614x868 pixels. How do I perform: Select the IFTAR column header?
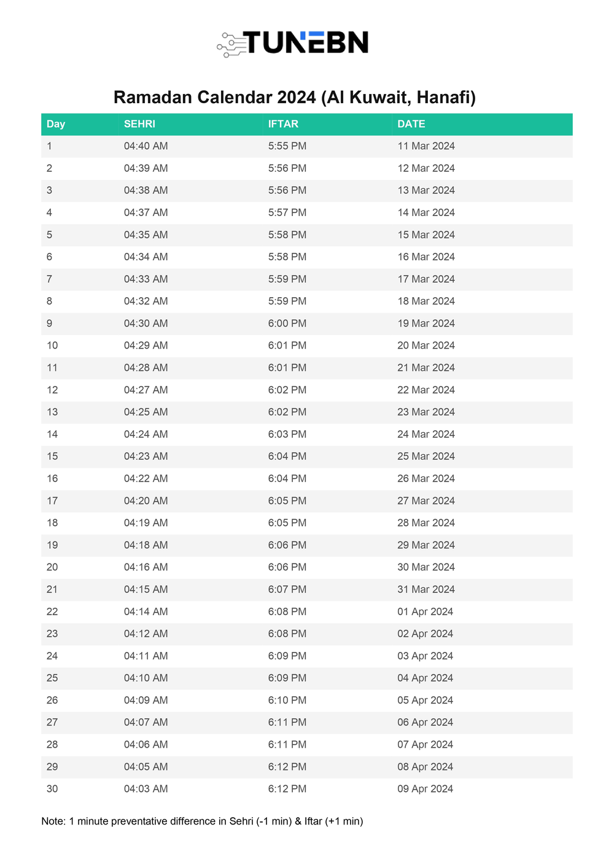pos(283,124)
